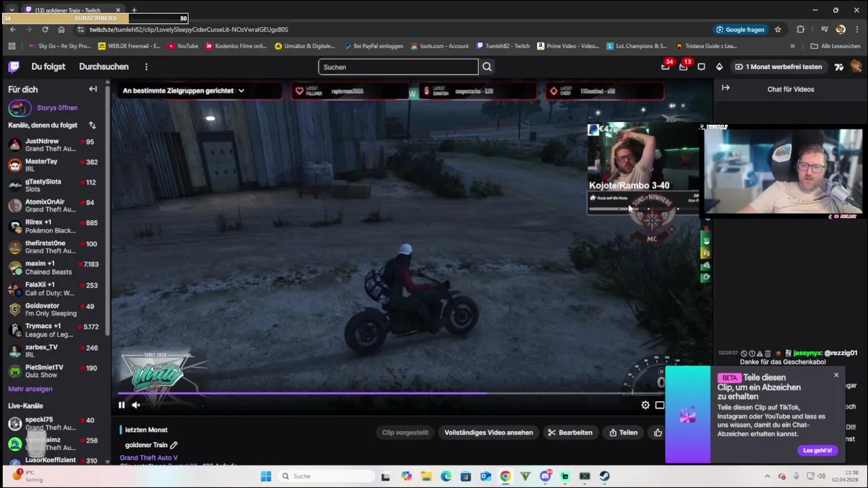Open PietSmietTV channel in sidebar
The width and height of the screenshot is (868, 488).
53,371
